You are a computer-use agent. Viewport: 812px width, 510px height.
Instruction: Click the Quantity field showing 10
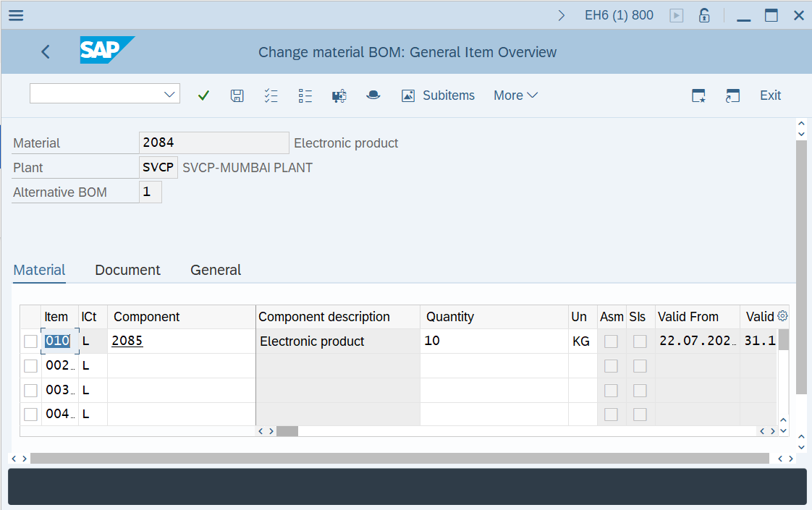click(494, 341)
